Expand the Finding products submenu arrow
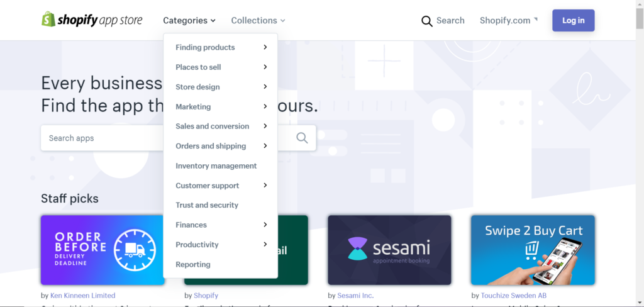 [265, 47]
